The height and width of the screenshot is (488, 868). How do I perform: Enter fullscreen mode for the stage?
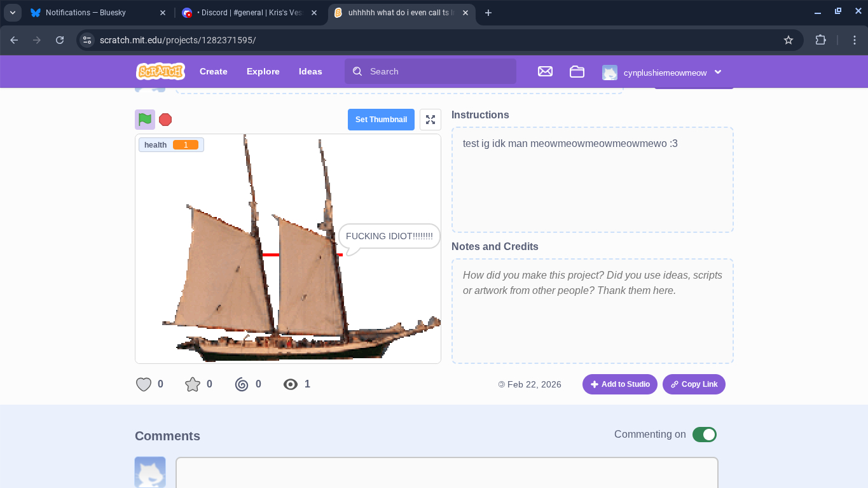[x=431, y=120]
